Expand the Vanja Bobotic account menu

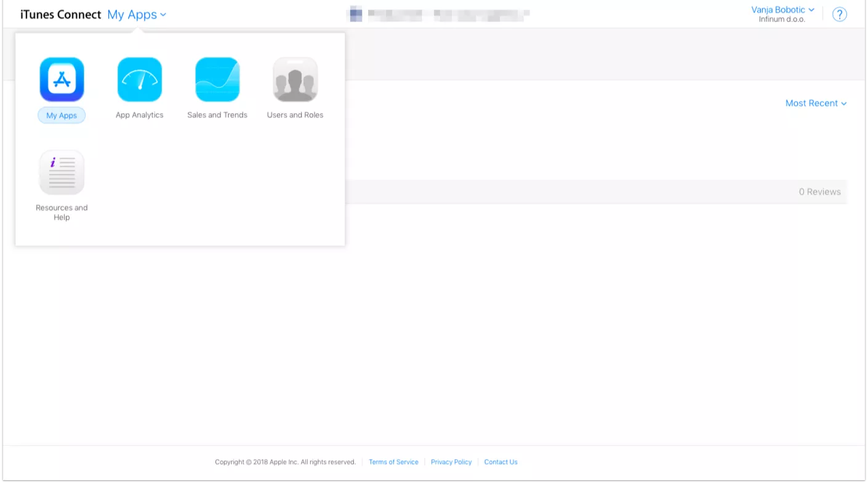[782, 10]
